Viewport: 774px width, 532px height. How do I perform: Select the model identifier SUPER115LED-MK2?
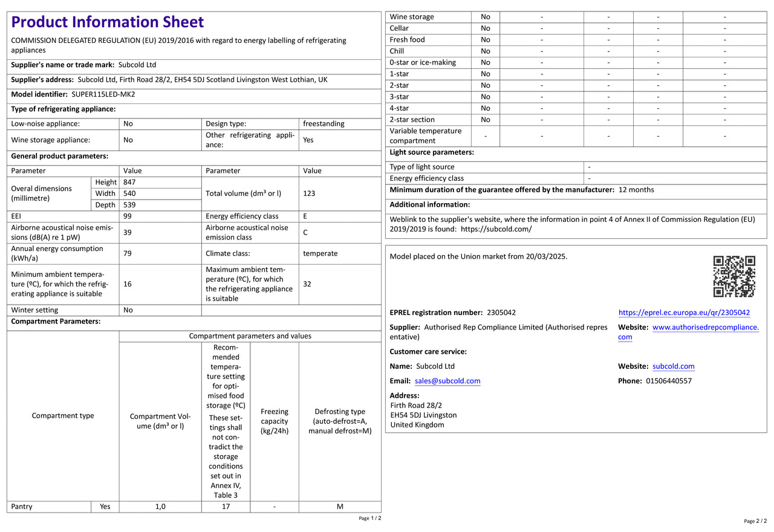[103, 94]
